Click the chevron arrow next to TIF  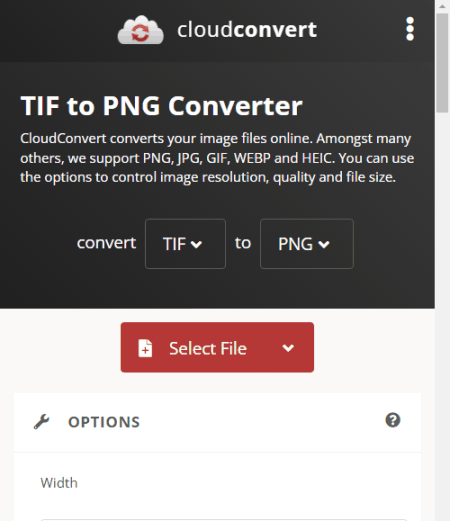click(x=196, y=244)
